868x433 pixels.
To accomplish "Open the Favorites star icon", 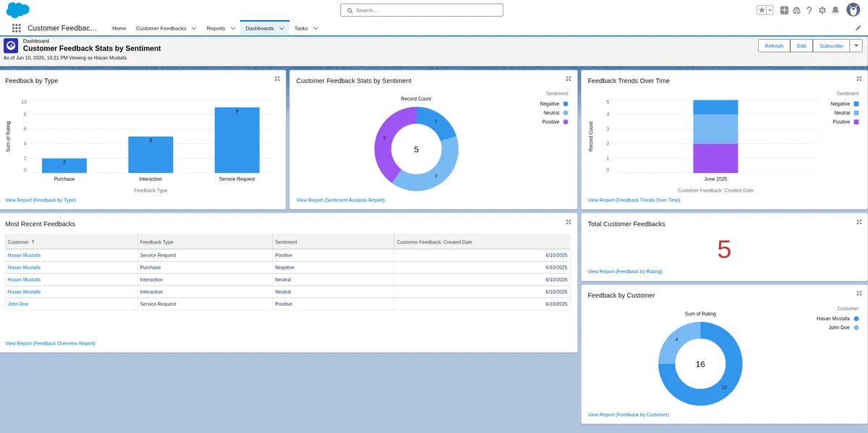I will pos(762,10).
